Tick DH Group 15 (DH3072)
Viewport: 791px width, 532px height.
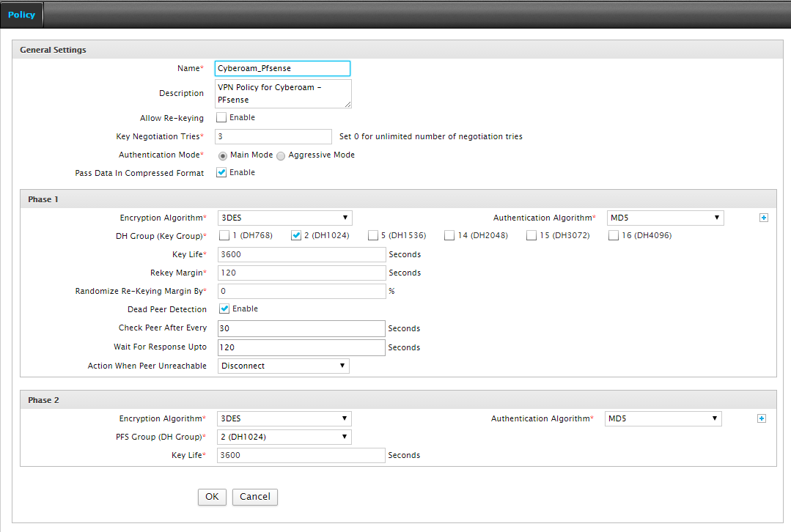point(531,235)
